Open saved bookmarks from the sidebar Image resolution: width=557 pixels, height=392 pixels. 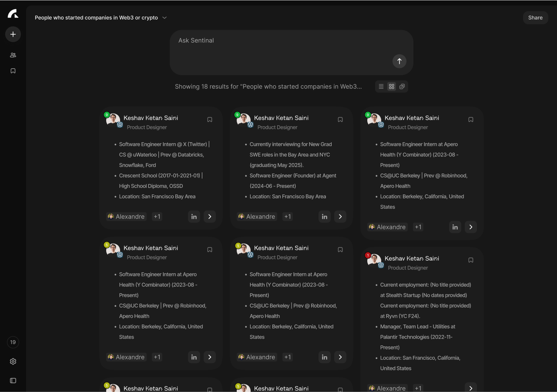(x=13, y=70)
